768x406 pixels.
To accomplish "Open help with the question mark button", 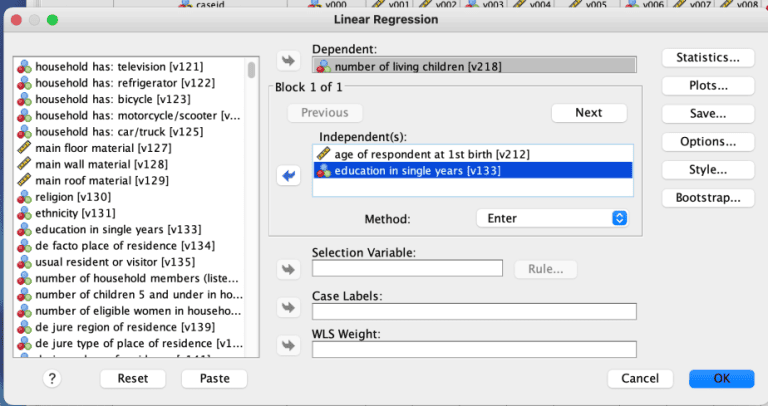I will click(52, 378).
